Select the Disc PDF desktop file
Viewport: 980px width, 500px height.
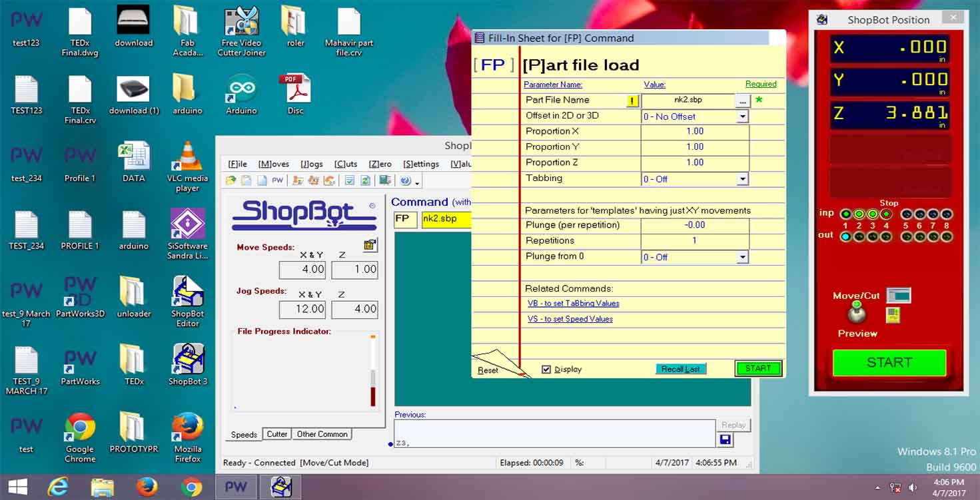[295, 94]
